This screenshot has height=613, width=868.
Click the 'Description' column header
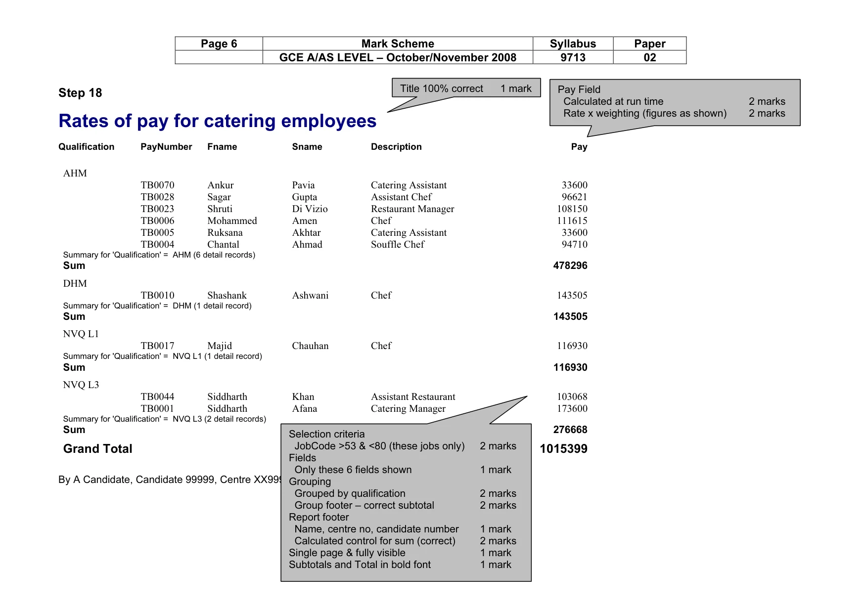point(396,147)
